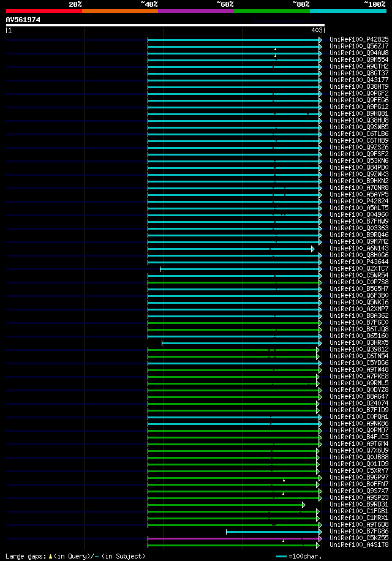Click the cyan ~100% identity legend segment
Image resolution: width=392 pixels, height=561 pixels.
point(348,11)
